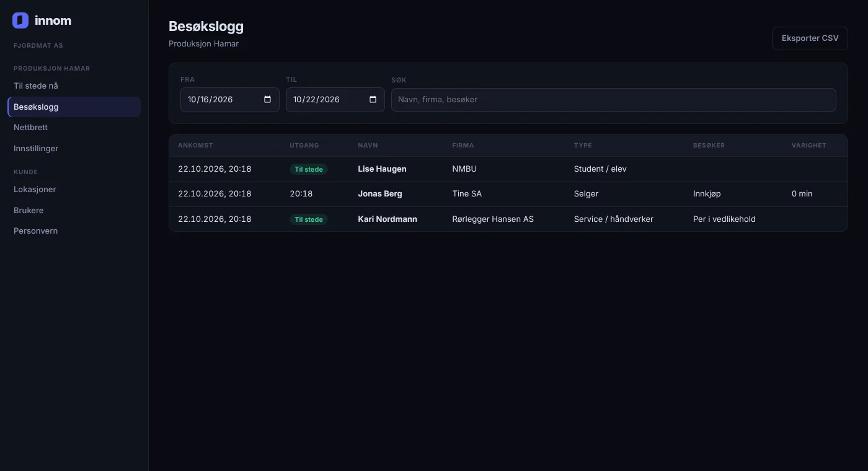The width and height of the screenshot is (868, 471).
Task: Click Til stede badge for Kari Nordmann
Action: (309, 219)
